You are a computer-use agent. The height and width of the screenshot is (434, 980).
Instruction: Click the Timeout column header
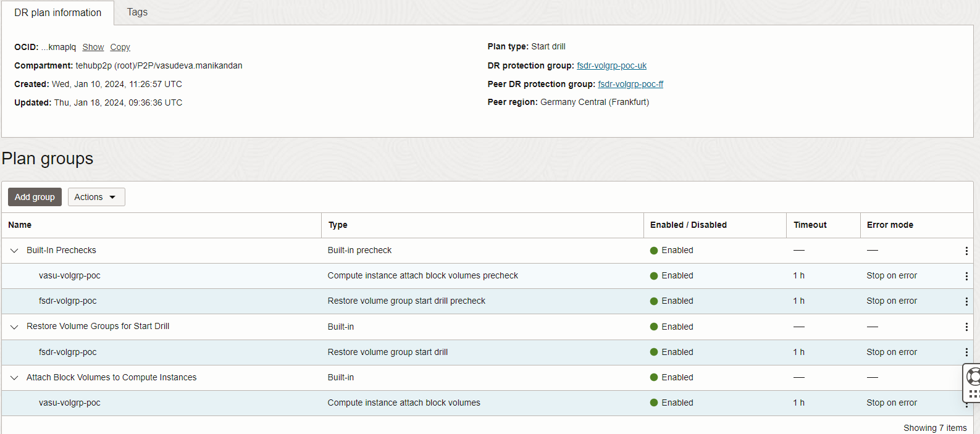click(x=810, y=225)
